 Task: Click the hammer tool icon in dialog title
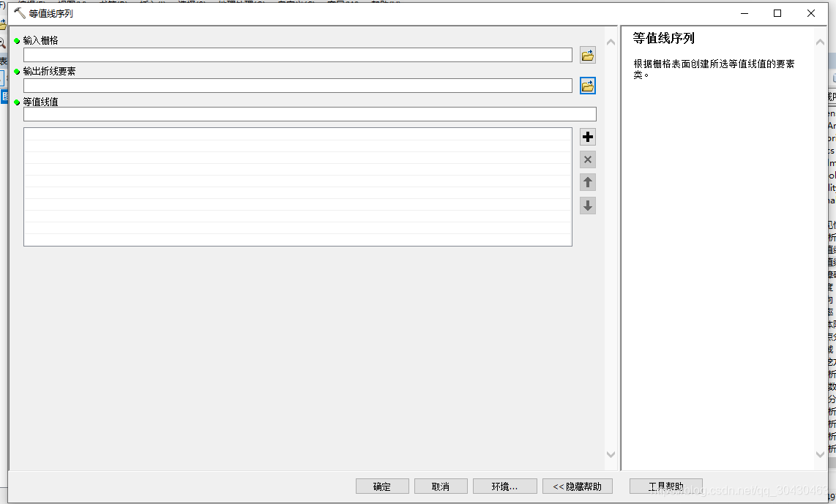pyautogui.click(x=18, y=12)
